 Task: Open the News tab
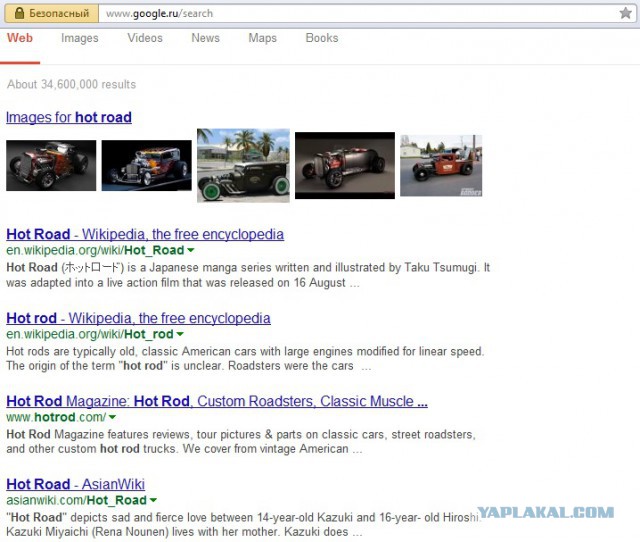[x=205, y=38]
